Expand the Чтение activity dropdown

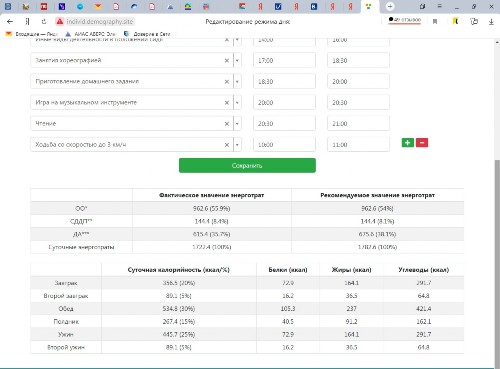237,124
